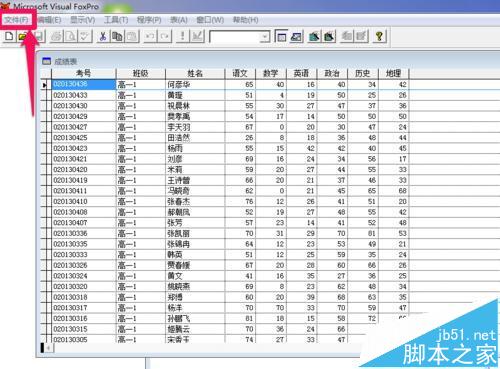Select cell 020130433 in 考号 column

(84, 95)
